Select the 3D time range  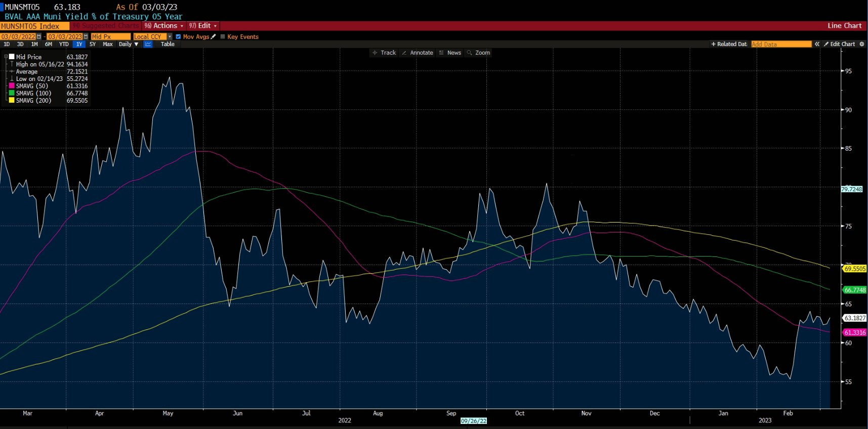(x=20, y=44)
